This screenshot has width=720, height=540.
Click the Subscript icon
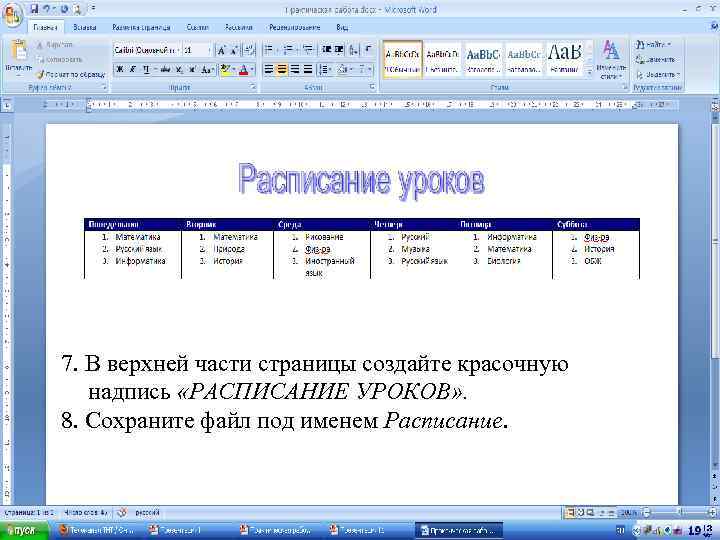(179, 70)
